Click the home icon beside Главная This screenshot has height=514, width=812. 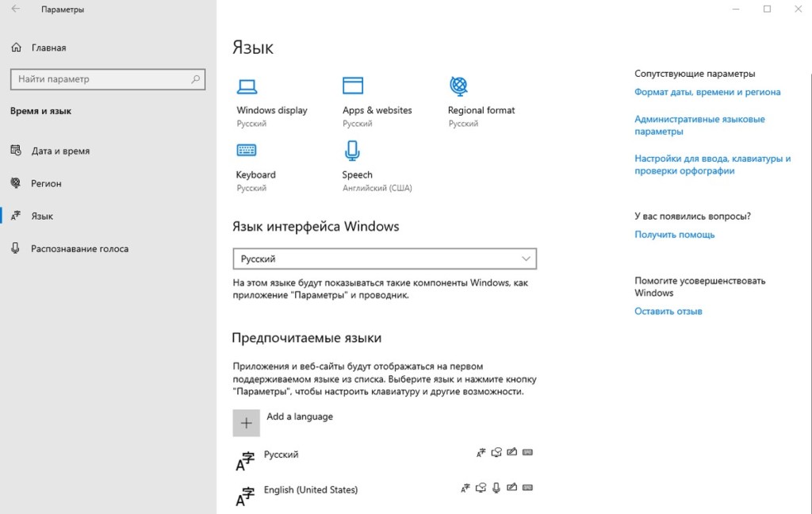tap(17, 48)
